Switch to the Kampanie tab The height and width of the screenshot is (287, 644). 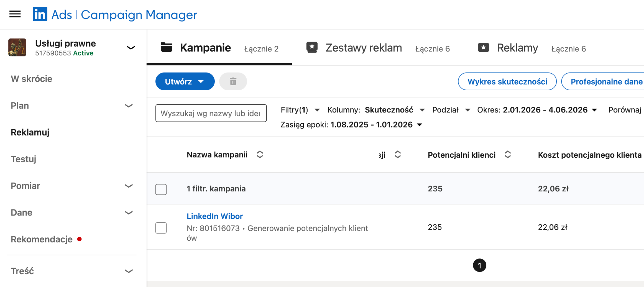(219, 48)
